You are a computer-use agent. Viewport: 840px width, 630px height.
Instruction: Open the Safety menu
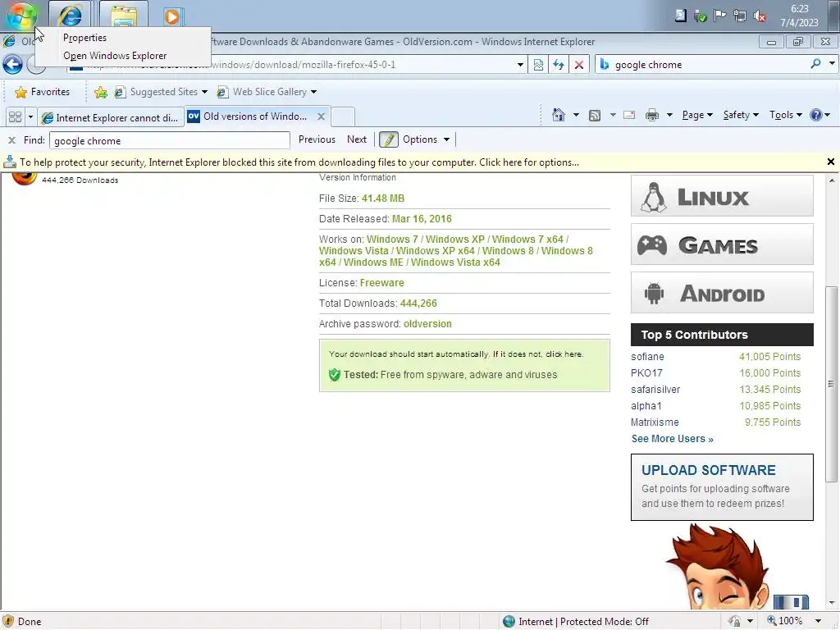[741, 115]
